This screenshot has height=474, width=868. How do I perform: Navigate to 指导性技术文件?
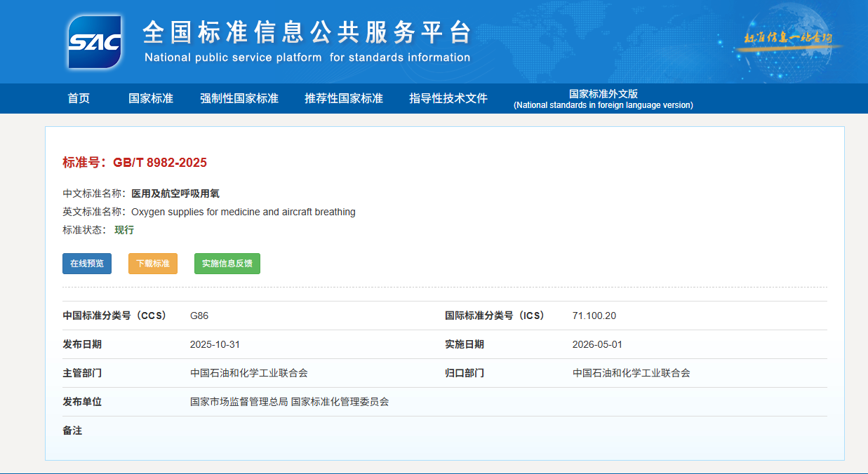tap(448, 99)
